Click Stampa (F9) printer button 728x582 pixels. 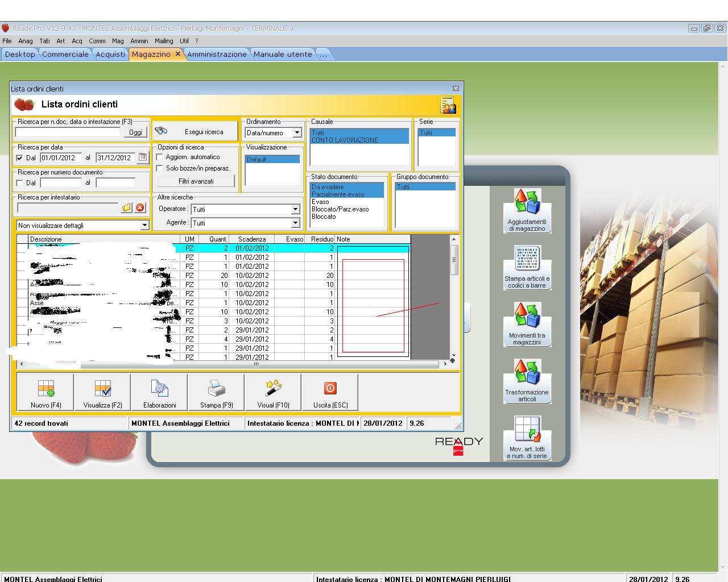point(217,392)
